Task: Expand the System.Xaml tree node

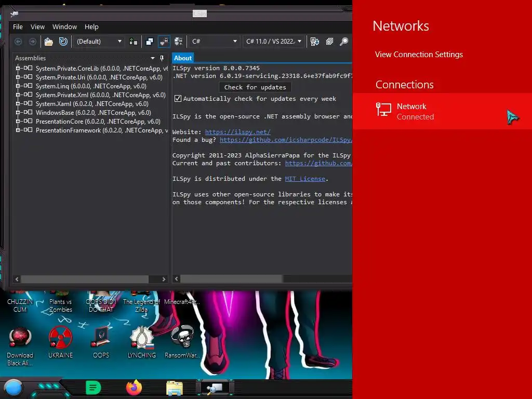Action: (x=18, y=103)
